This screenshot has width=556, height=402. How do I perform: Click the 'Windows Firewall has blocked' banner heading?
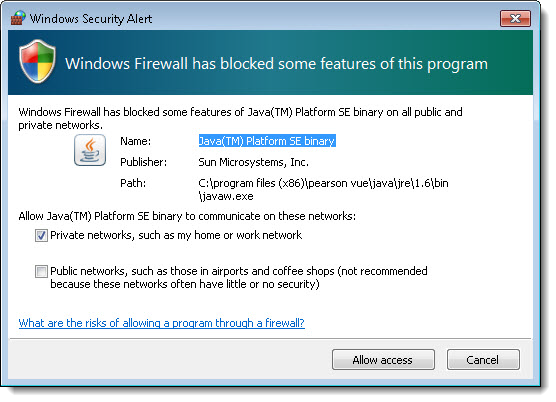point(277,64)
